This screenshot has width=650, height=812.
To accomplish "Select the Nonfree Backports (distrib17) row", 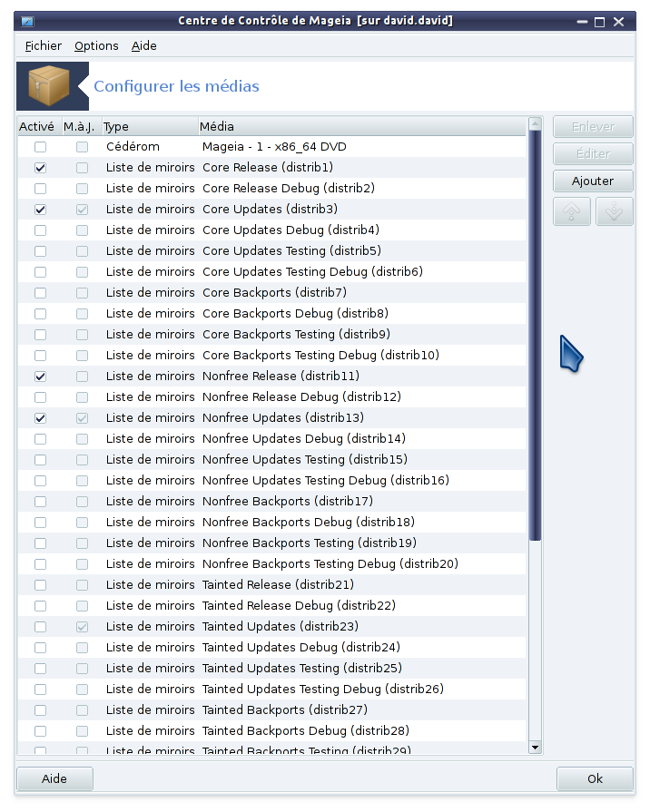I will click(x=271, y=502).
